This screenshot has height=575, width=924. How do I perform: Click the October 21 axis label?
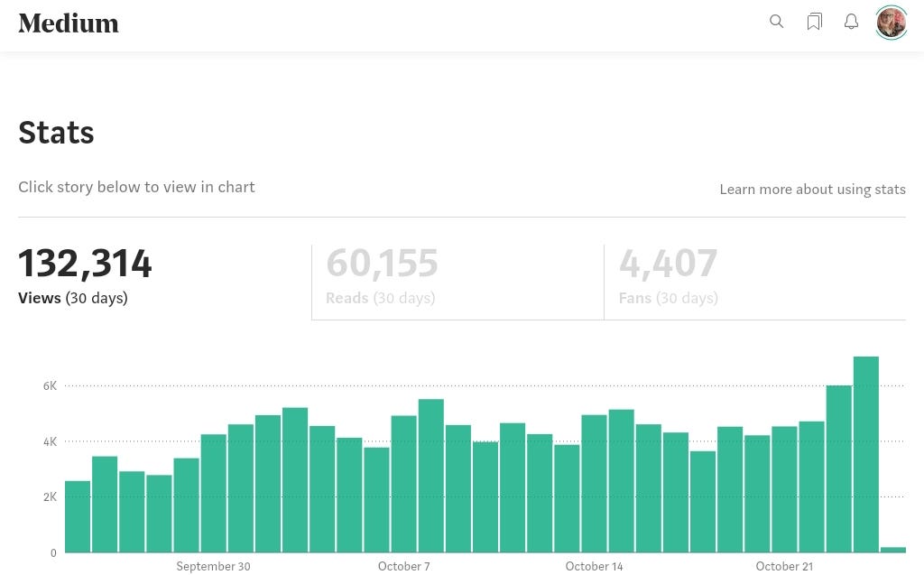(x=784, y=566)
